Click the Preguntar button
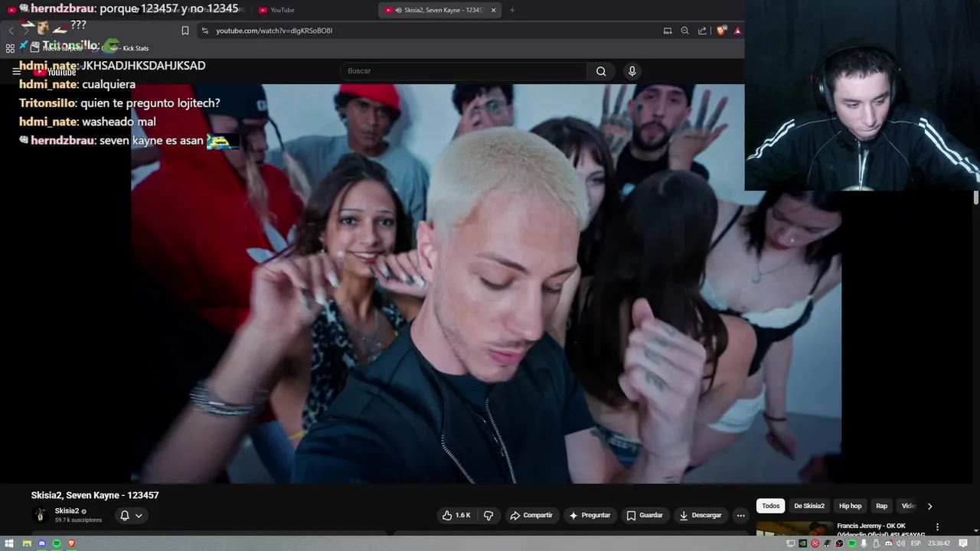The height and width of the screenshot is (551, 980). point(590,516)
